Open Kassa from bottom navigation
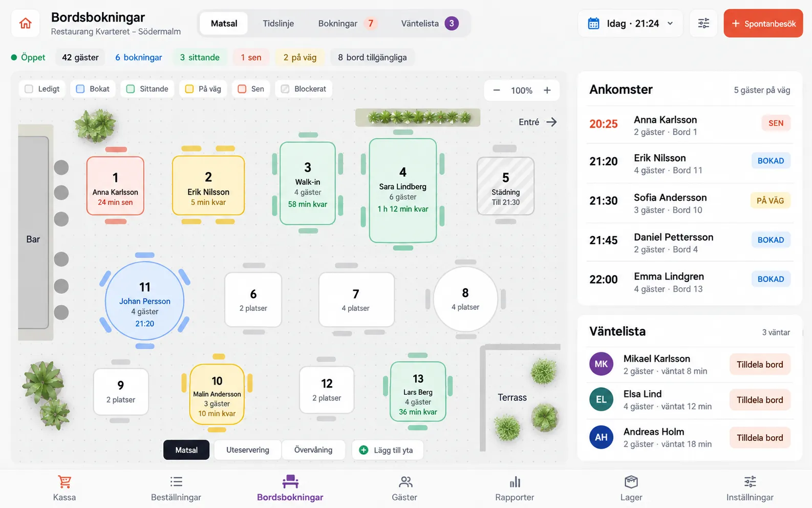 pyautogui.click(x=65, y=489)
